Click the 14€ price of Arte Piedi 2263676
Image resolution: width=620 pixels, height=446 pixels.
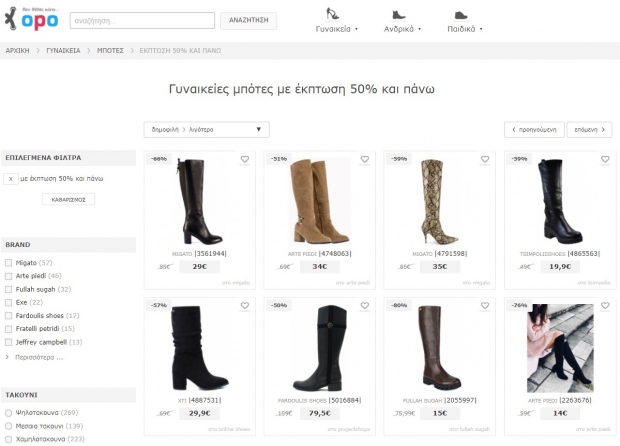coord(560,414)
